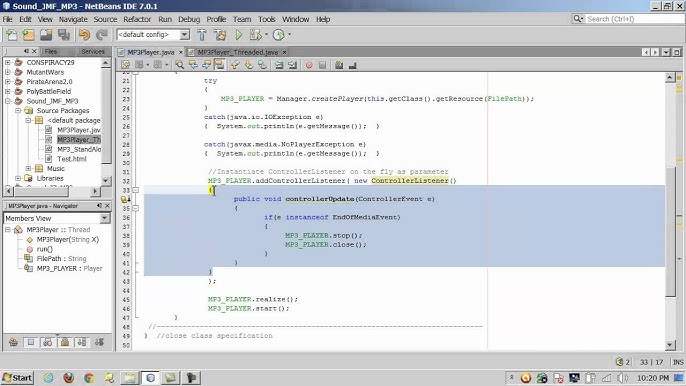Collapse code fold at line 33

click(136, 190)
